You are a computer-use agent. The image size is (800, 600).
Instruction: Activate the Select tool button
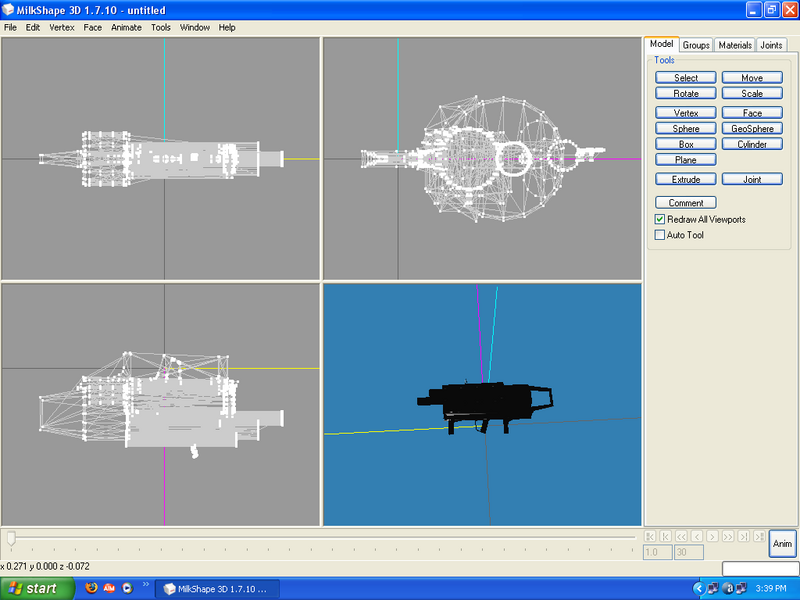pos(686,78)
